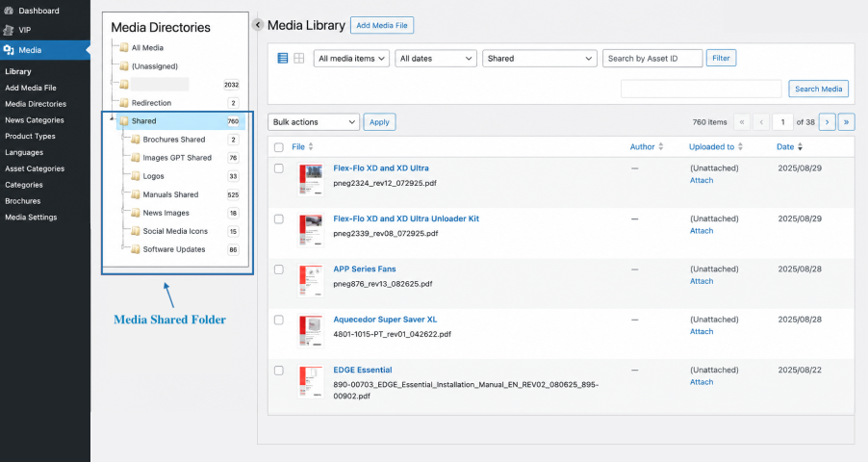Click the Manuals Shared folder icon

tap(135, 194)
